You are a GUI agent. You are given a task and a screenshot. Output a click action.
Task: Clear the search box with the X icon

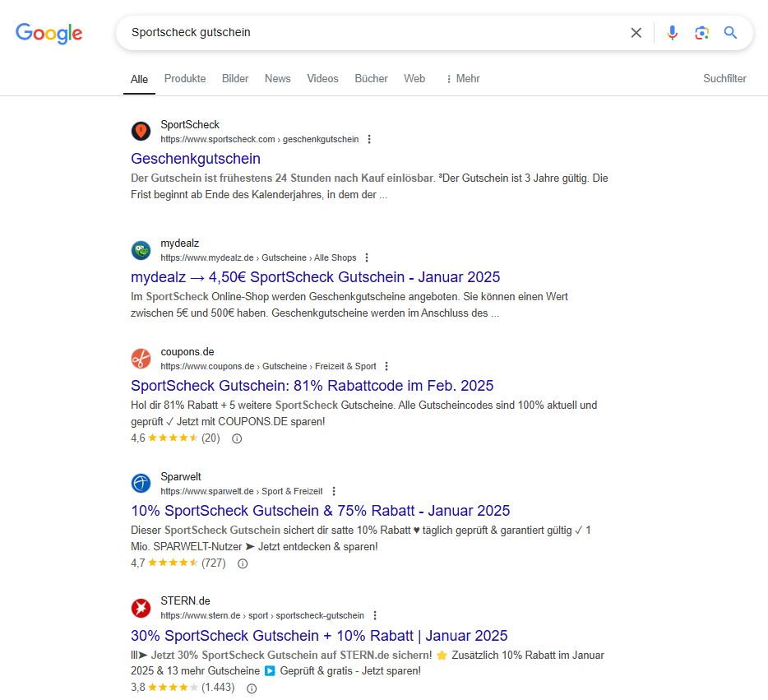(x=636, y=33)
